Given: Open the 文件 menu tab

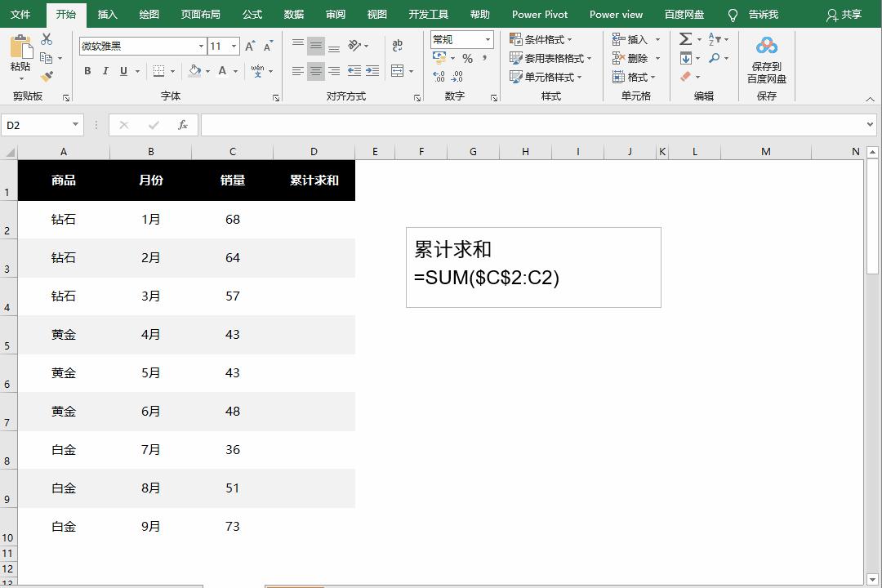Looking at the screenshot, I should 20,14.
